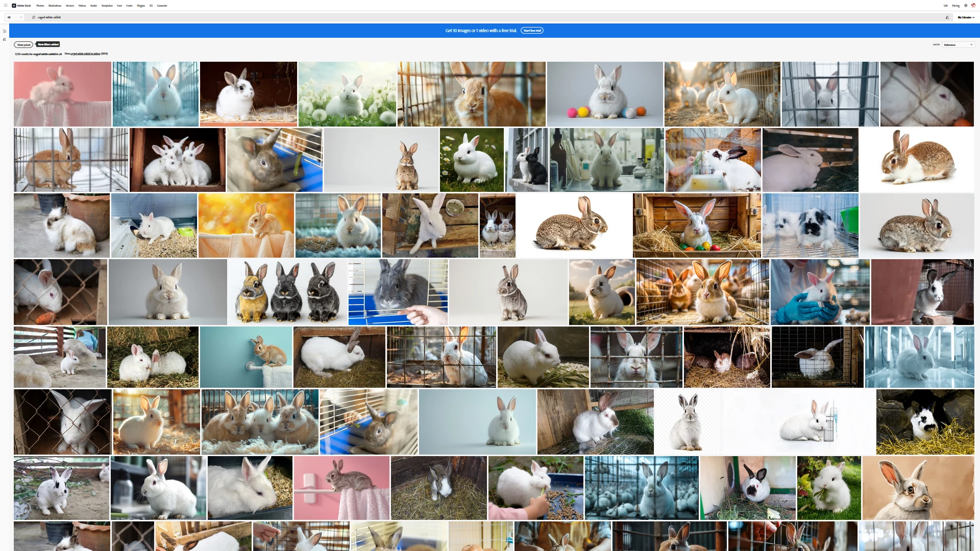Open the Templates menu item
980x551 pixels.
[x=107, y=6]
